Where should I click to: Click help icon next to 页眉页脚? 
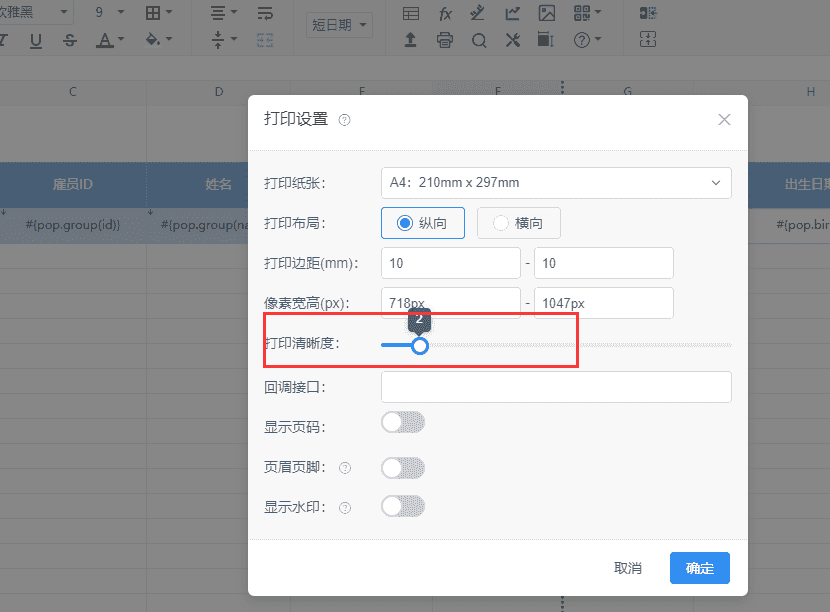click(345, 468)
